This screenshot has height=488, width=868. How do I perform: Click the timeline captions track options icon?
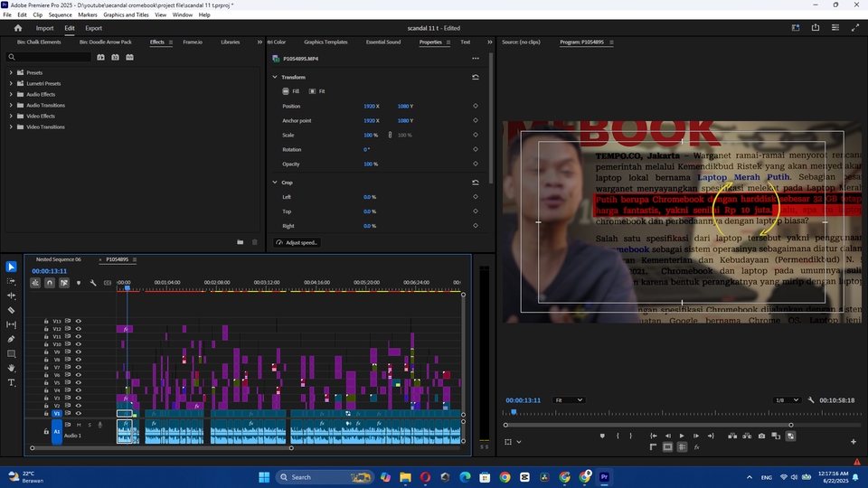click(108, 283)
